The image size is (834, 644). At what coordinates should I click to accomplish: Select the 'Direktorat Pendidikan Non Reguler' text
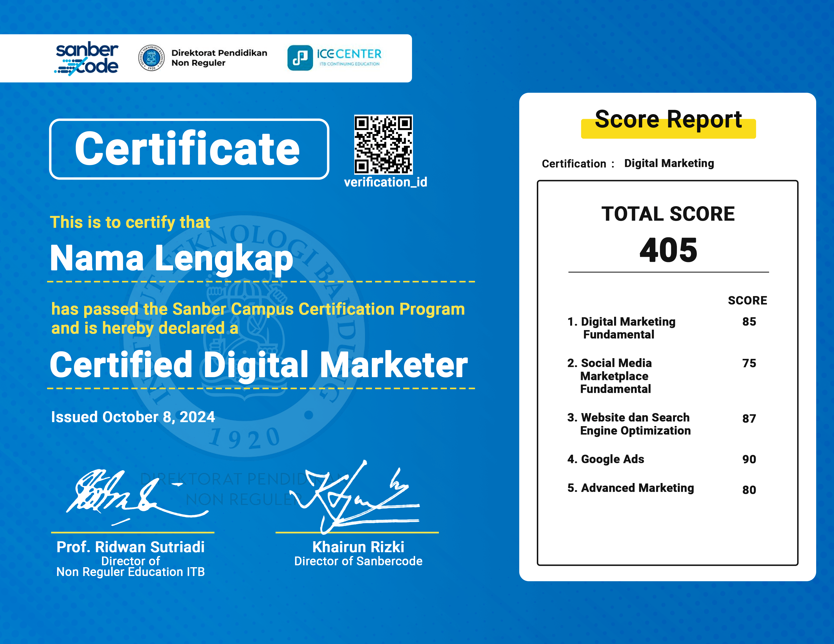219,58
